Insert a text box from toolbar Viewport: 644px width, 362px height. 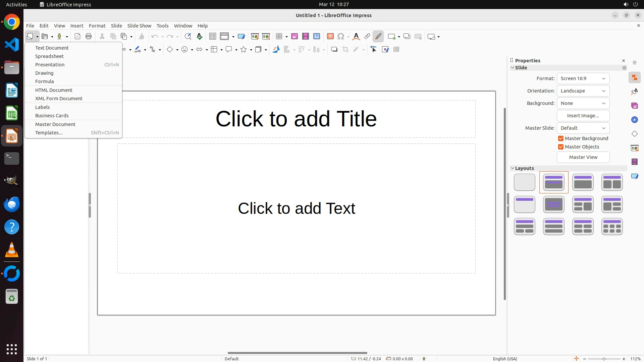point(330,37)
